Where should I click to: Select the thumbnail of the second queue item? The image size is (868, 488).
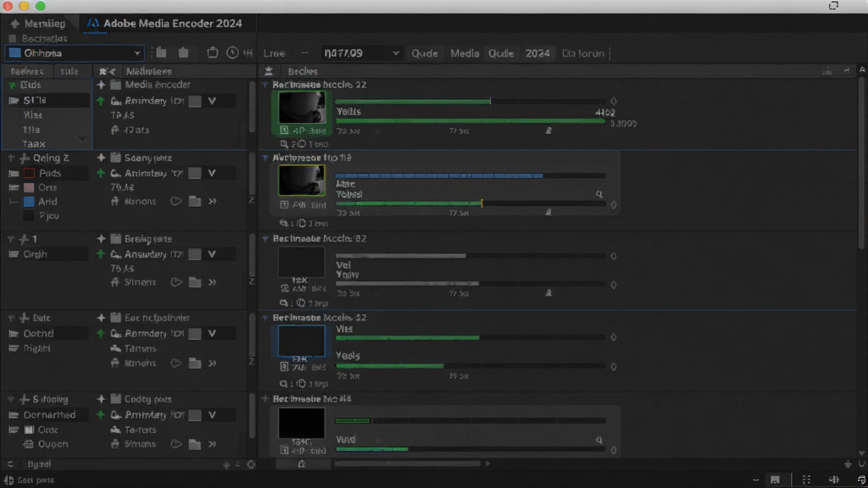302,180
